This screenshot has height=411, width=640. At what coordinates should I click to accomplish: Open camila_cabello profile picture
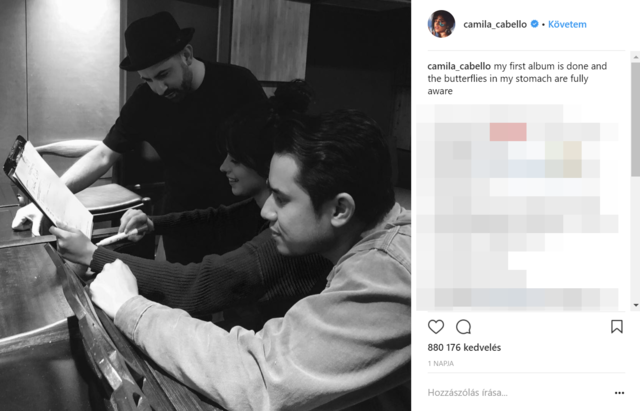point(441,24)
